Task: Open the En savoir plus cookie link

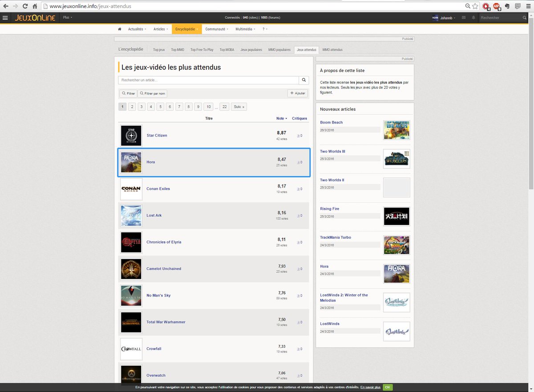Action: click(370, 388)
